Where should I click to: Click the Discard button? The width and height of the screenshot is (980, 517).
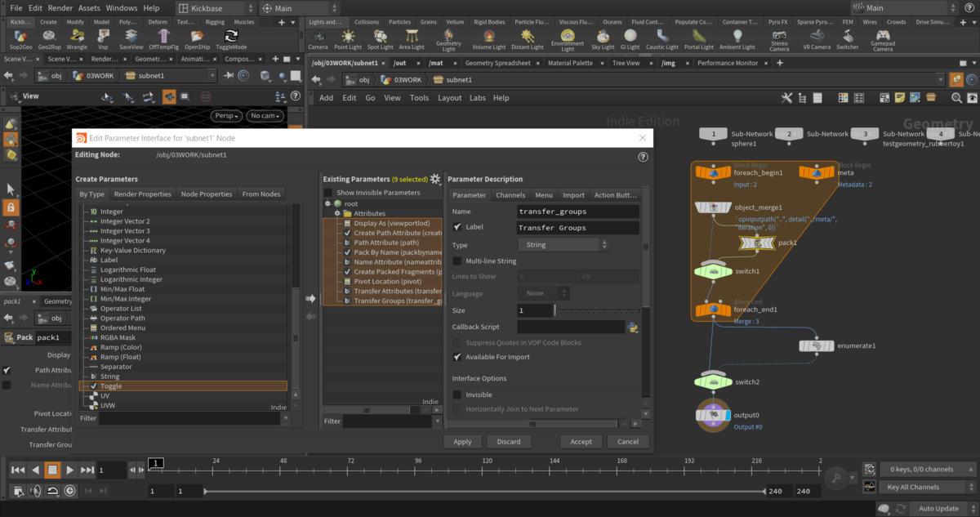click(x=508, y=442)
